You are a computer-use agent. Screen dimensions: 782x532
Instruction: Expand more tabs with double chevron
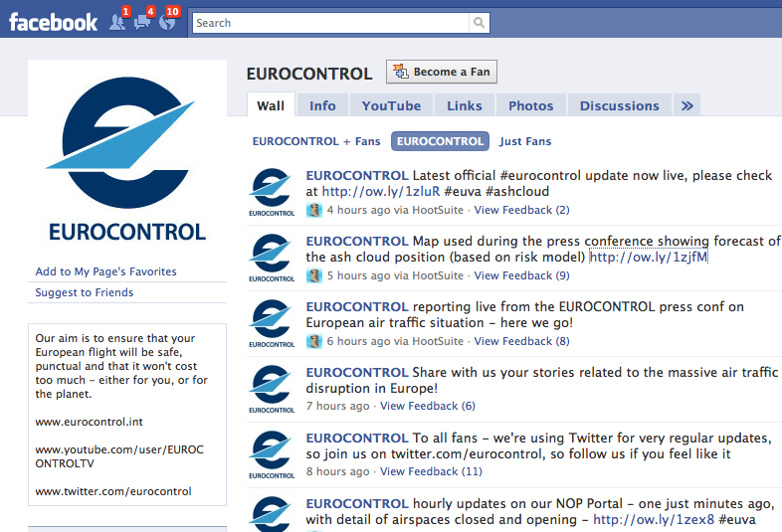(x=687, y=105)
